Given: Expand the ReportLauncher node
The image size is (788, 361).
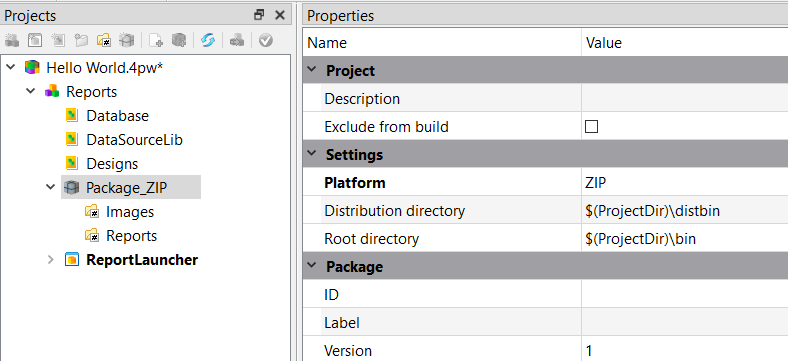Looking at the screenshot, I should tap(50, 260).
